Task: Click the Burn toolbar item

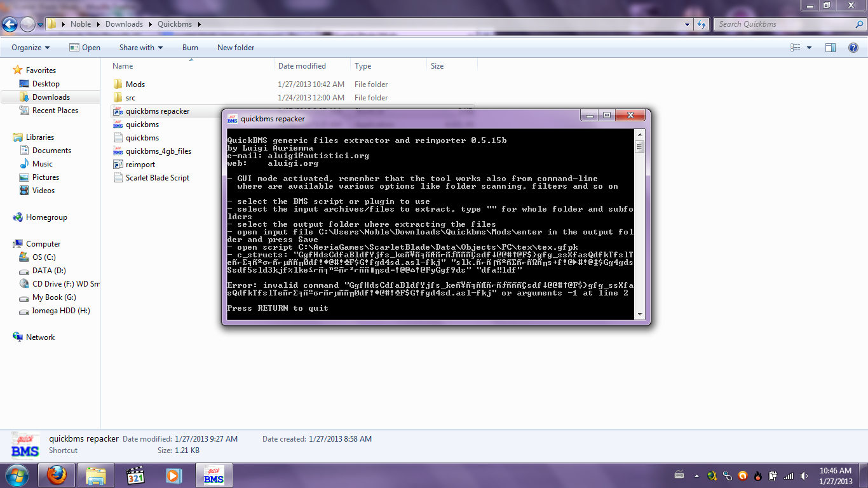Action: 190,48
